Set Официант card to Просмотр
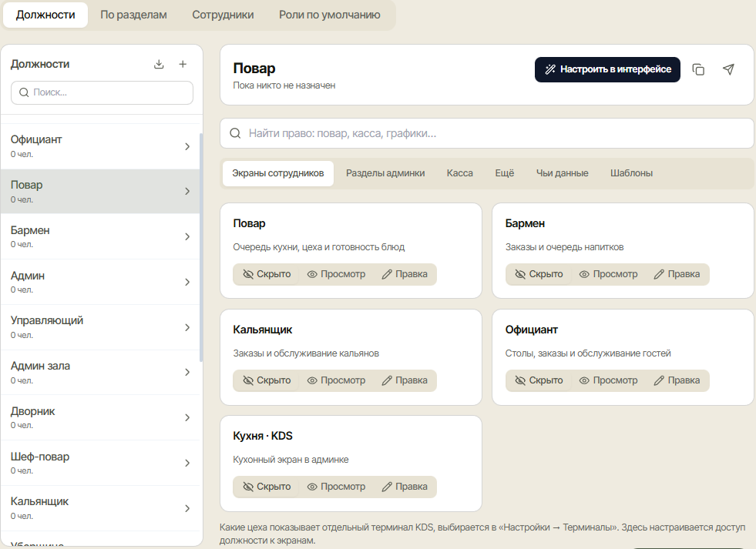The width and height of the screenshot is (756, 549). pyautogui.click(x=609, y=380)
